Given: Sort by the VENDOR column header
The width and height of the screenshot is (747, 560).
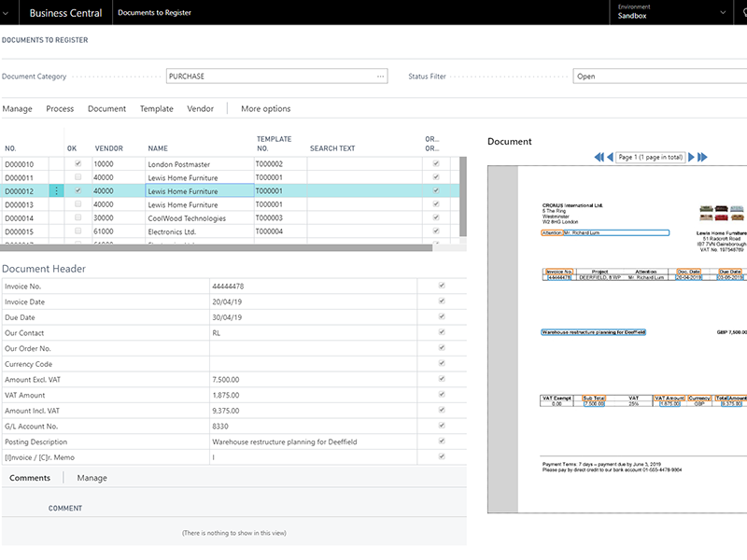Looking at the screenshot, I should click(108, 148).
